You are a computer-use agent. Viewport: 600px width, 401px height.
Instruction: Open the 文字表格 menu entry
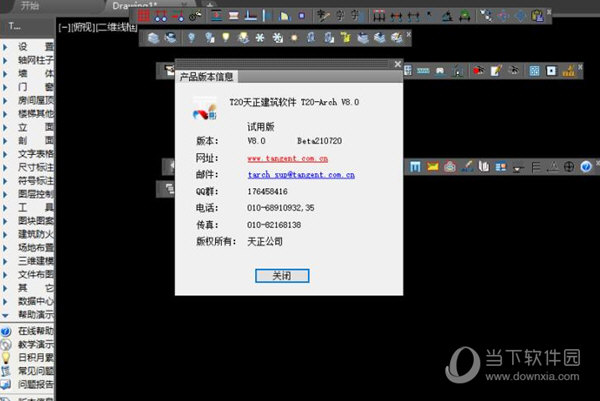coord(35,154)
